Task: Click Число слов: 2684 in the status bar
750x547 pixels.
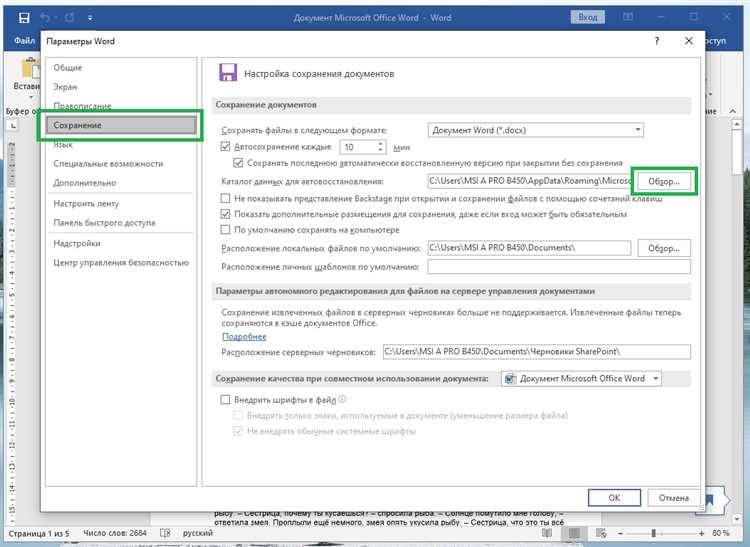Action: [x=115, y=533]
